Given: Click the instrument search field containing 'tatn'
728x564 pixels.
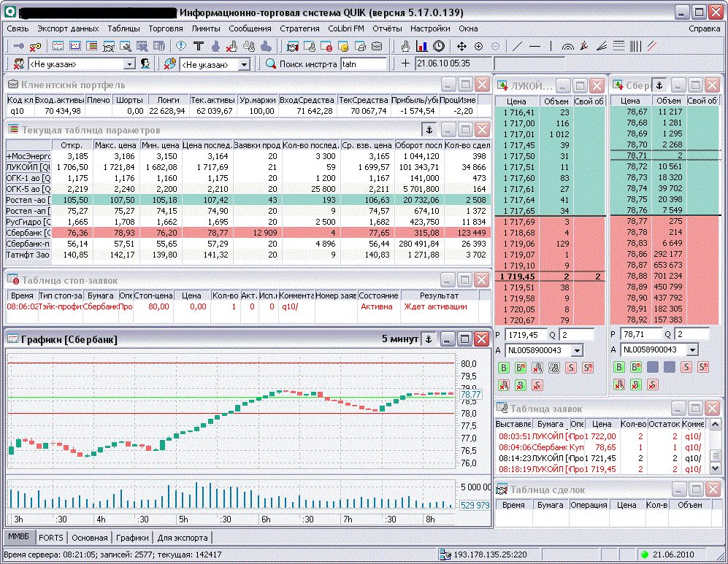Looking at the screenshot, I should click(x=363, y=64).
